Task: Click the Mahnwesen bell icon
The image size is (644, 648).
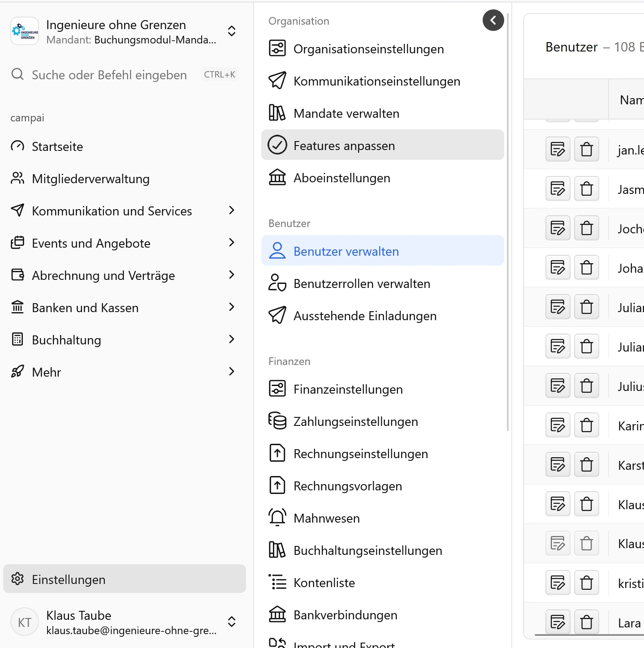Action: pyautogui.click(x=277, y=518)
